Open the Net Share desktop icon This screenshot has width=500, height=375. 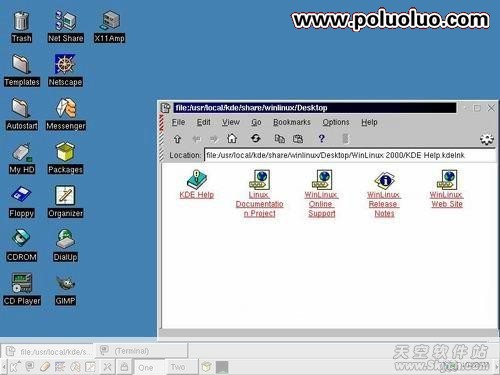[65, 27]
